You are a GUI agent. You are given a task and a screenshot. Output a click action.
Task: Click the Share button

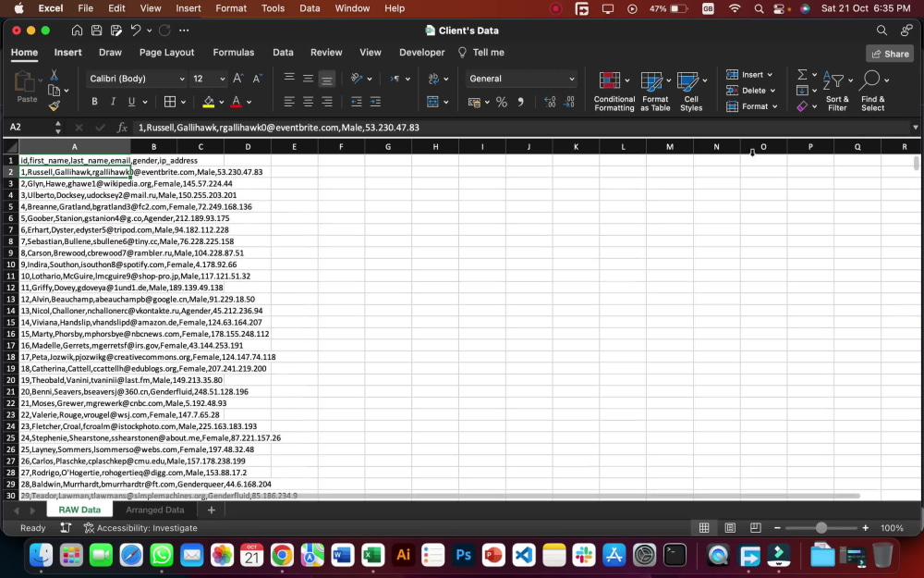point(889,53)
